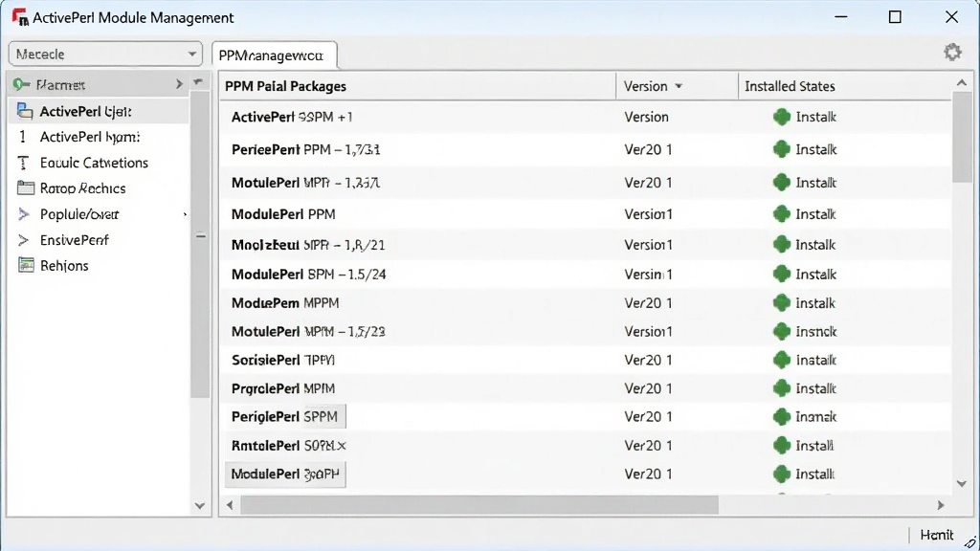Open the Mecede dropdown
This screenshot has height=551, width=980.
tap(105, 55)
